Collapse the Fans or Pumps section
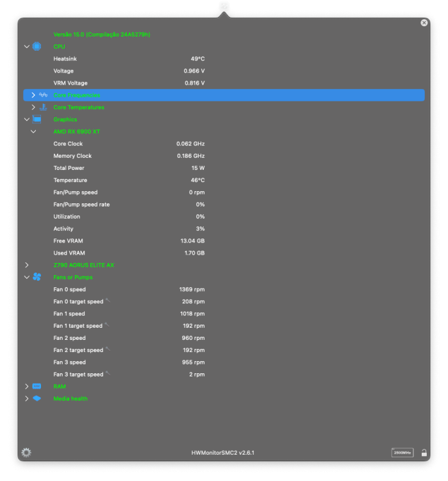 [27, 277]
